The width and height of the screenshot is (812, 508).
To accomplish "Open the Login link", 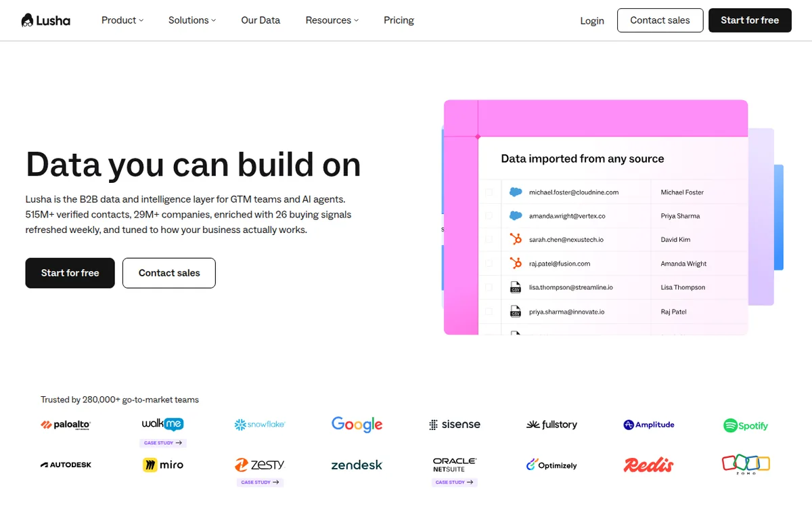I will pyautogui.click(x=592, y=21).
